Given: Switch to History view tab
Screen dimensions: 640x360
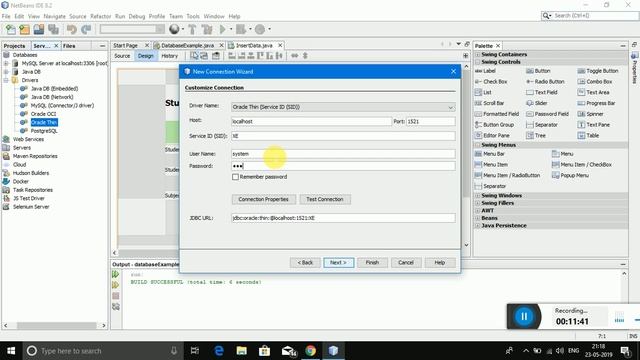Looking at the screenshot, I should (169, 56).
